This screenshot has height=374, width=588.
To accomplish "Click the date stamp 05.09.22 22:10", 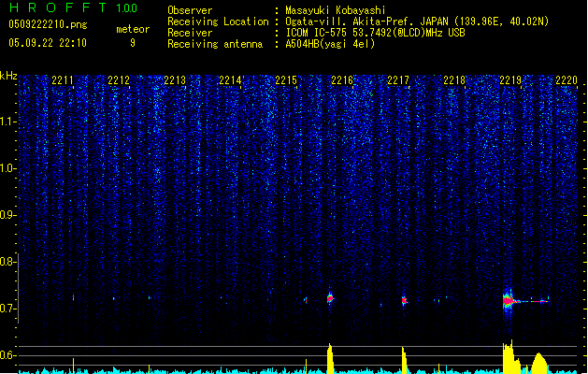I will [x=48, y=43].
